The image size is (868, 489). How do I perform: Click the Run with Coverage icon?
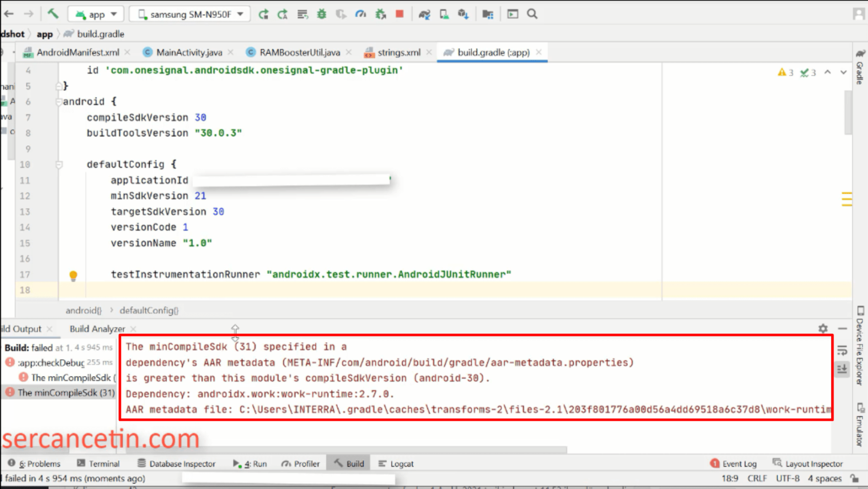(341, 14)
